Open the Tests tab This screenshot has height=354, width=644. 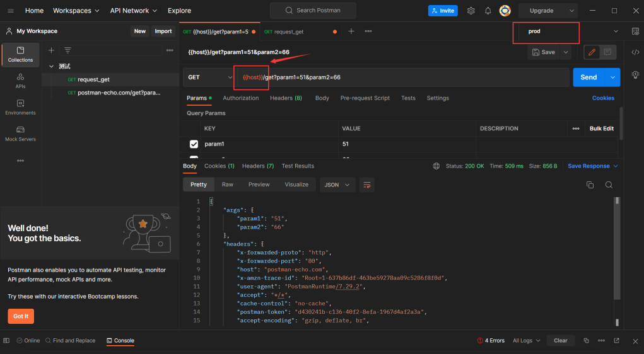(x=408, y=98)
